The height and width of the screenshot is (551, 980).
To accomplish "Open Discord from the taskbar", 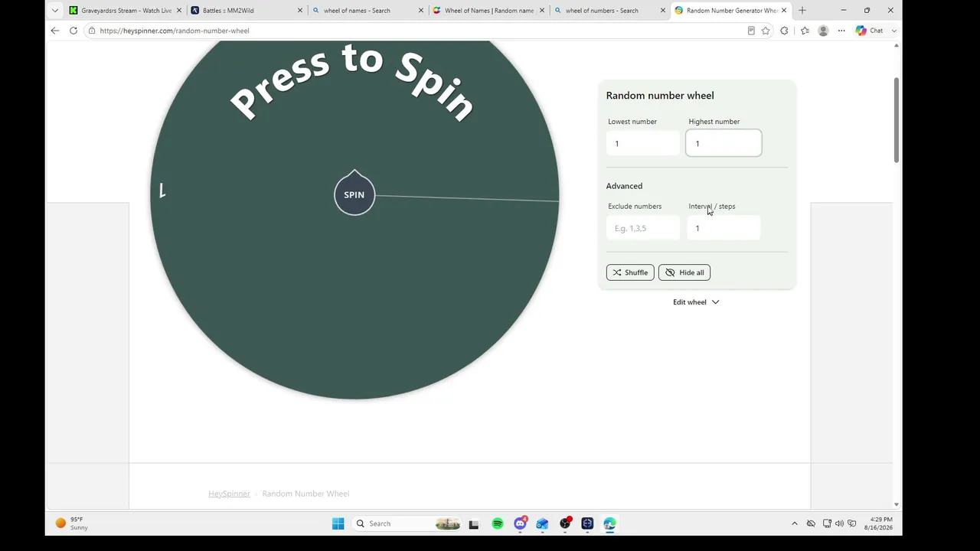I will click(521, 523).
